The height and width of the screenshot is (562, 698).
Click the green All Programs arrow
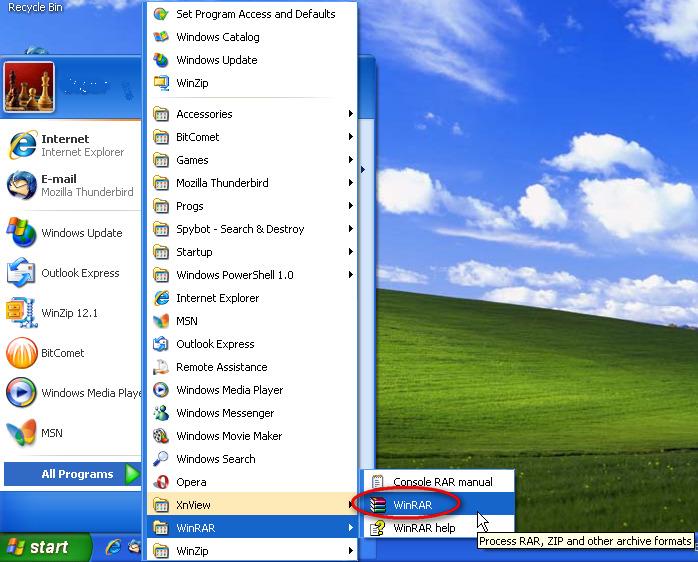132,474
